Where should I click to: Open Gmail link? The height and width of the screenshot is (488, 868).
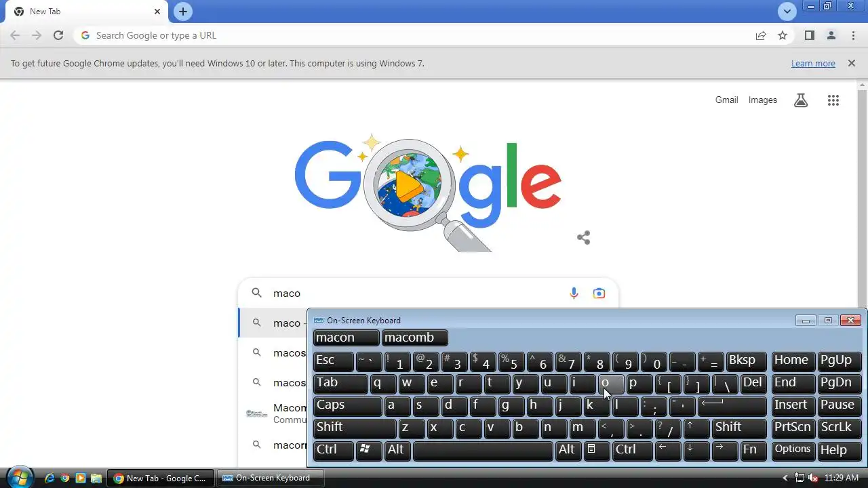pos(726,100)
